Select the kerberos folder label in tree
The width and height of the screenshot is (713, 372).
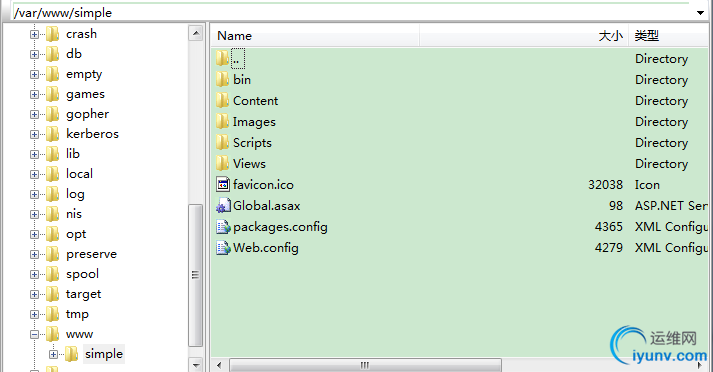pyautogui.click(x=92, y=134)
